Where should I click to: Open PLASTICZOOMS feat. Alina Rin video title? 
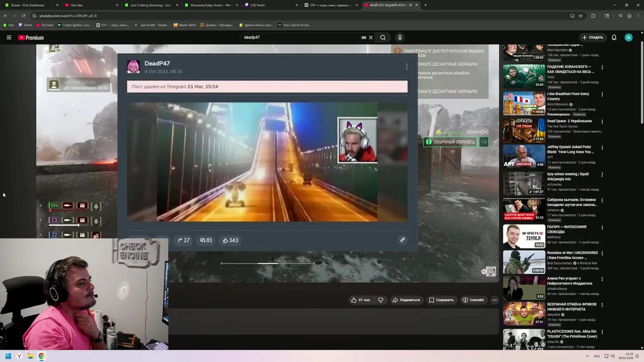click(572, 334)
